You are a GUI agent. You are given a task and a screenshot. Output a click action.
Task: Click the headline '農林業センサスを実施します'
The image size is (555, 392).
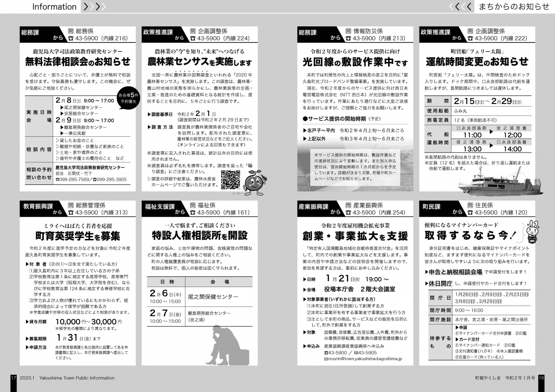199,62
